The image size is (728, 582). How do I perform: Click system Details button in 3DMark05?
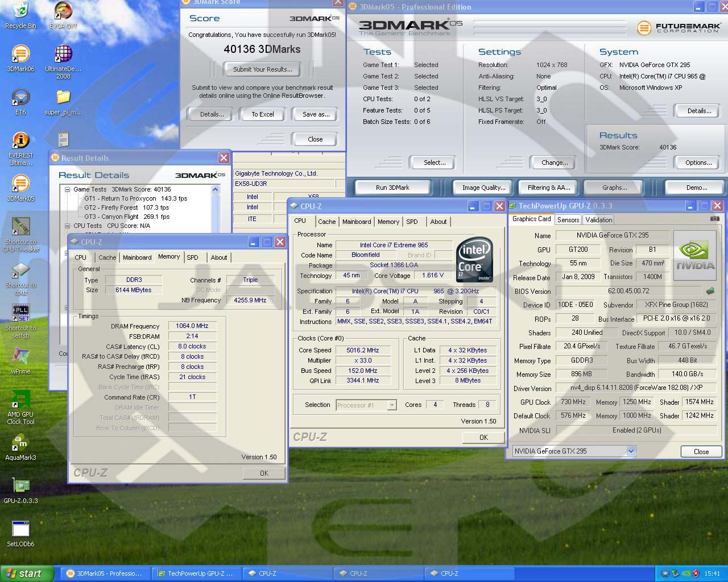[699, 111]
